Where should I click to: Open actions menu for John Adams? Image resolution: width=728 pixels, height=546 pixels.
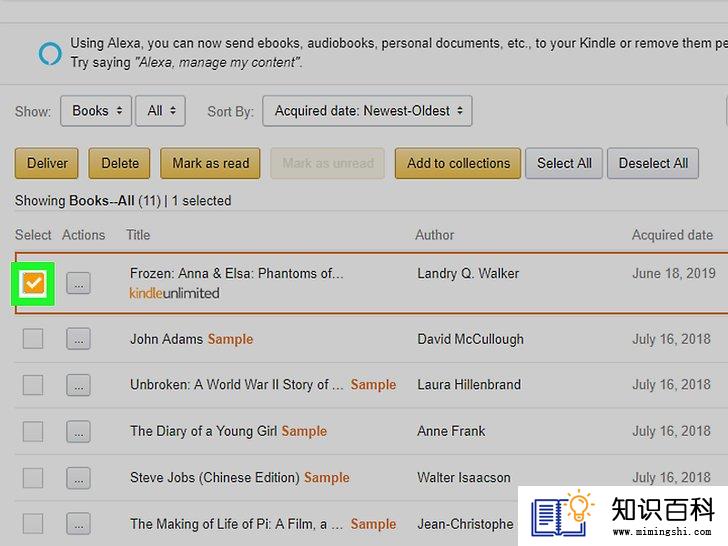[x=78, y=339]
